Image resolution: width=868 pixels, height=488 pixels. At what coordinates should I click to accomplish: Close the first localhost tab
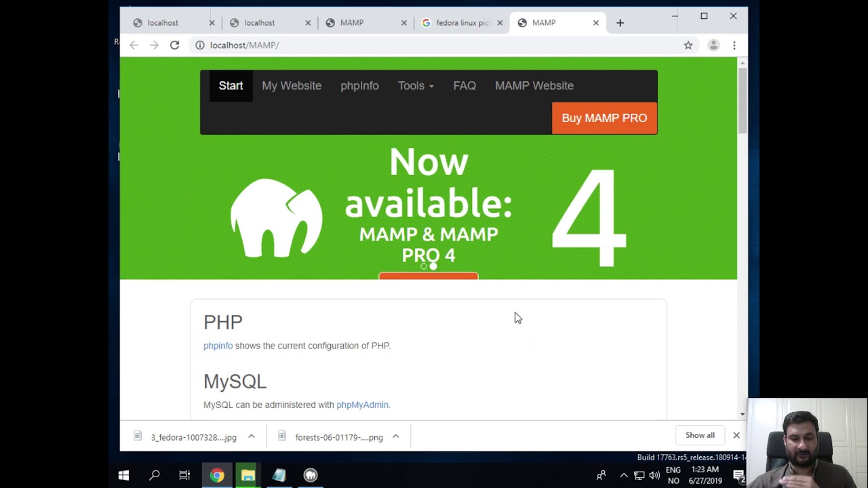click(212, 22)
